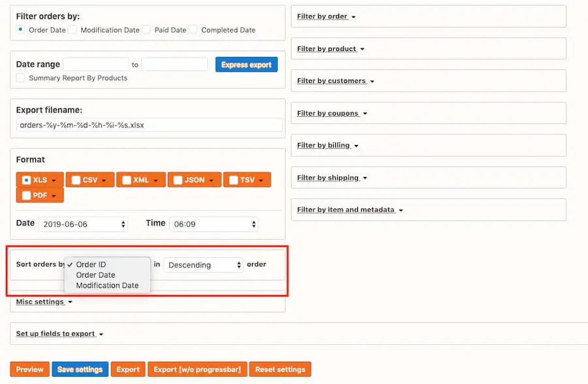The width and height of the screenshot is (588, 384).
Task: Edit the export filename field
Action: coord(149,125)
